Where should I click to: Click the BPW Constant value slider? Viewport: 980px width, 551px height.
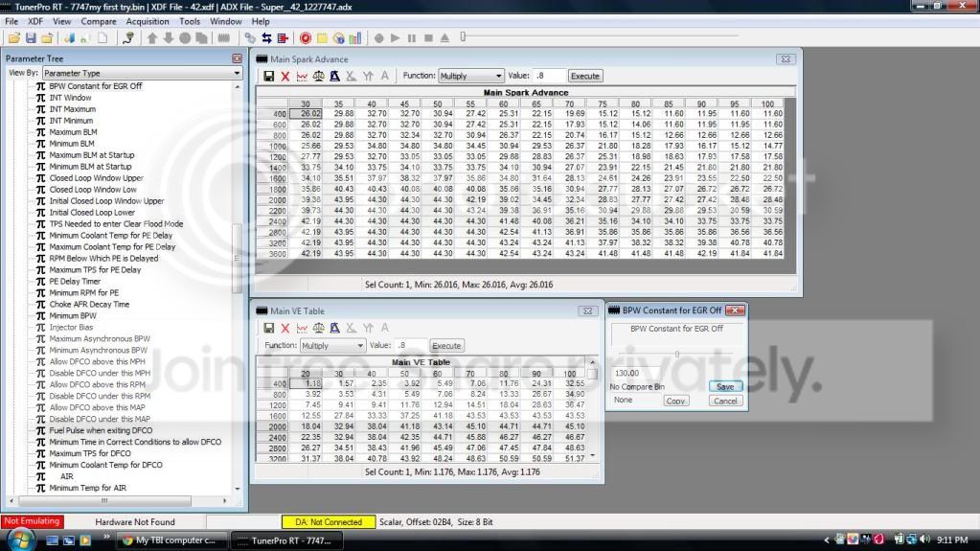[676, 354]
